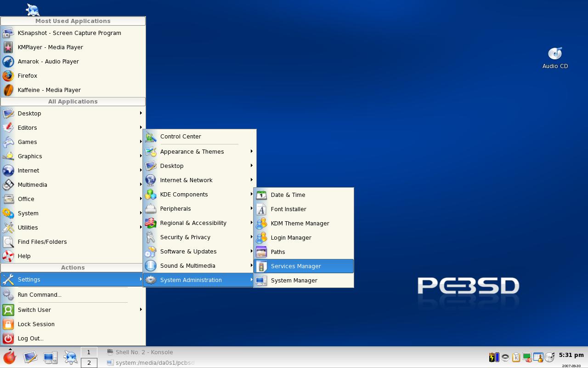Expand the Desktop settings submenu arrow
Viewport: 588px width, 368px height.
[x=251, y=166]
